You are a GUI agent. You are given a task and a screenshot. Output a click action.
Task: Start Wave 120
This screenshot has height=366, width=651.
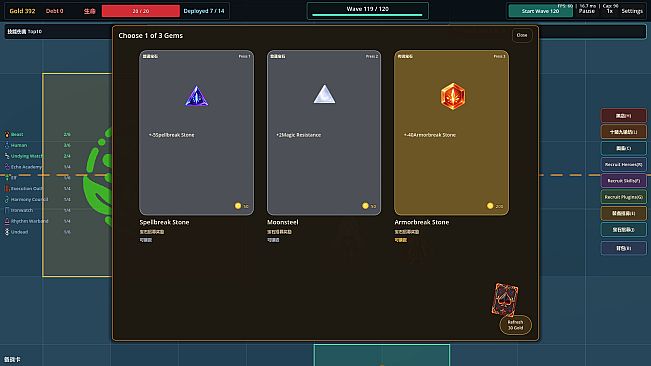point(541,11)
